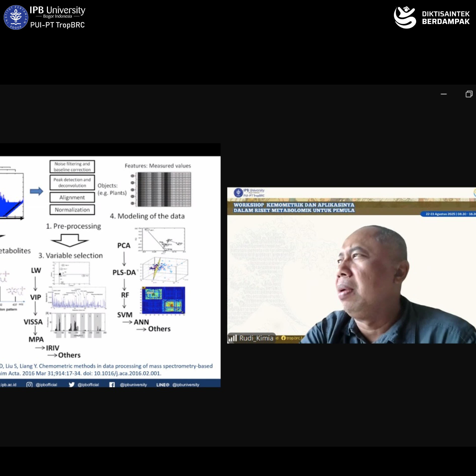
Task: Click the signal strength bars beside Rudi_Kimia
Action: [x=233, y=338]
